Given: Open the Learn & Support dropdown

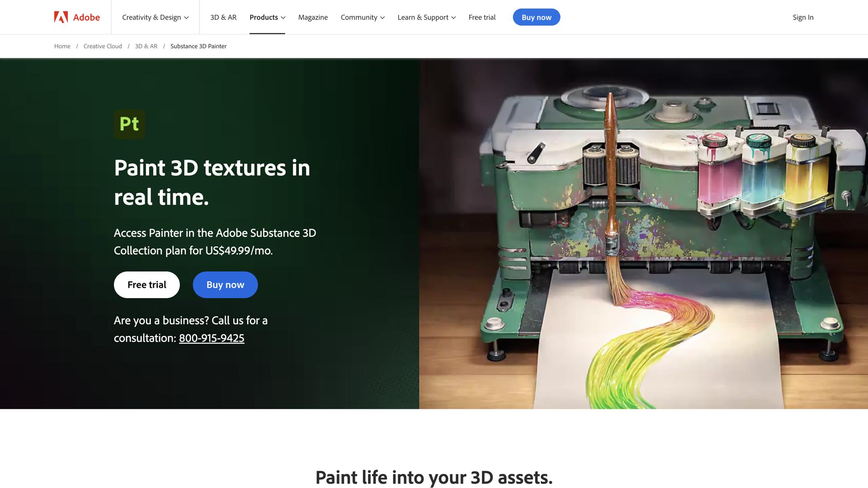Looking at the screenshot, I should pyautogui.click(x=426, y=17).
